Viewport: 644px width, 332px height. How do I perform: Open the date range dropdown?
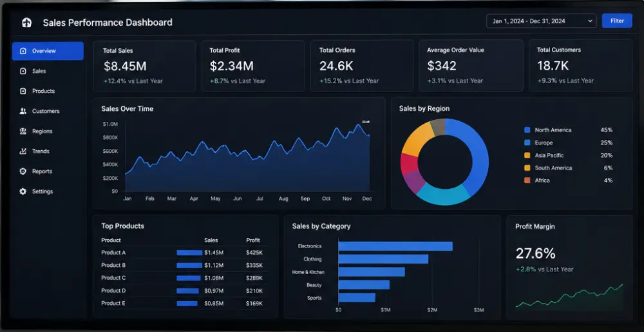542,21
